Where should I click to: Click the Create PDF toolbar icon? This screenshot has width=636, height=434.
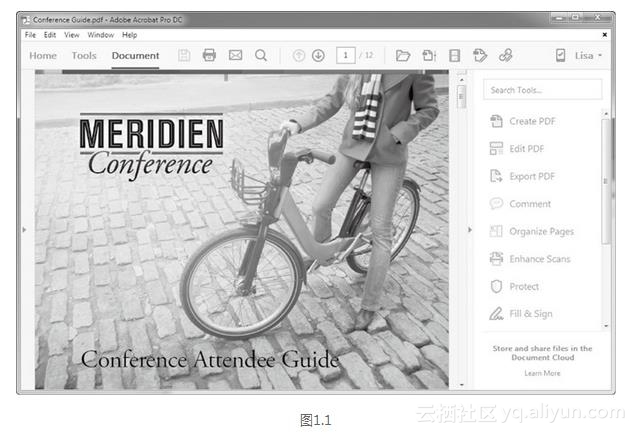[429, 55]
